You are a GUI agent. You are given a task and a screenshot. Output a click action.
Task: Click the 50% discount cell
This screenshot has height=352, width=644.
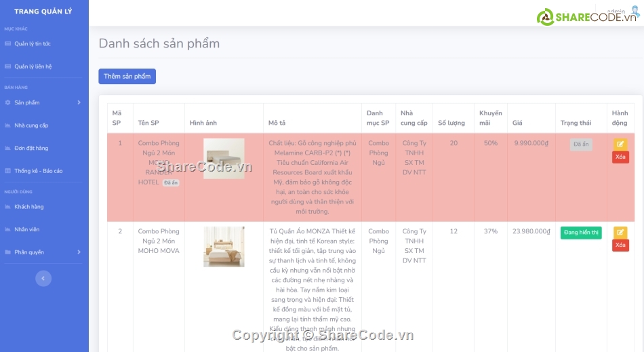[490, 143]
